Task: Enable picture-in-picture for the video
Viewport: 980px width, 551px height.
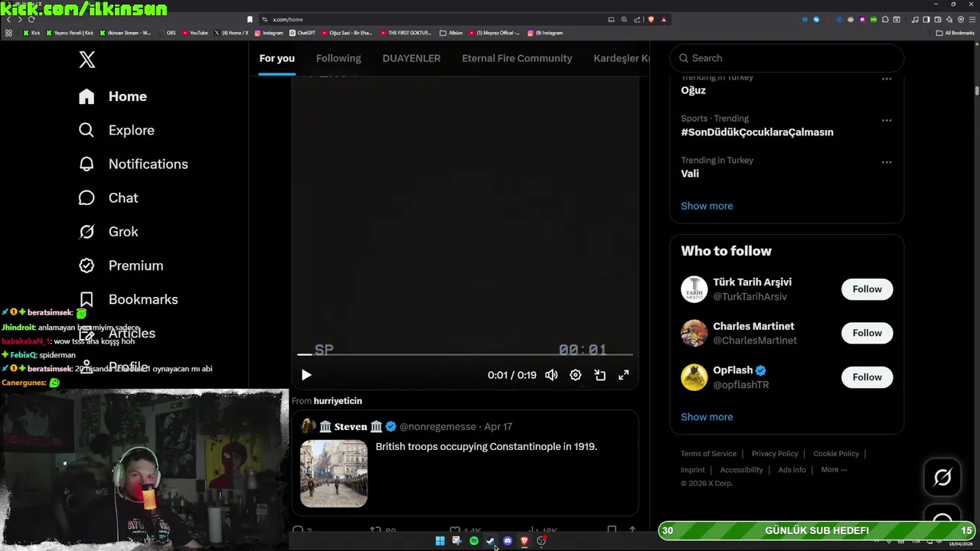Action: (x=600, y=375)
